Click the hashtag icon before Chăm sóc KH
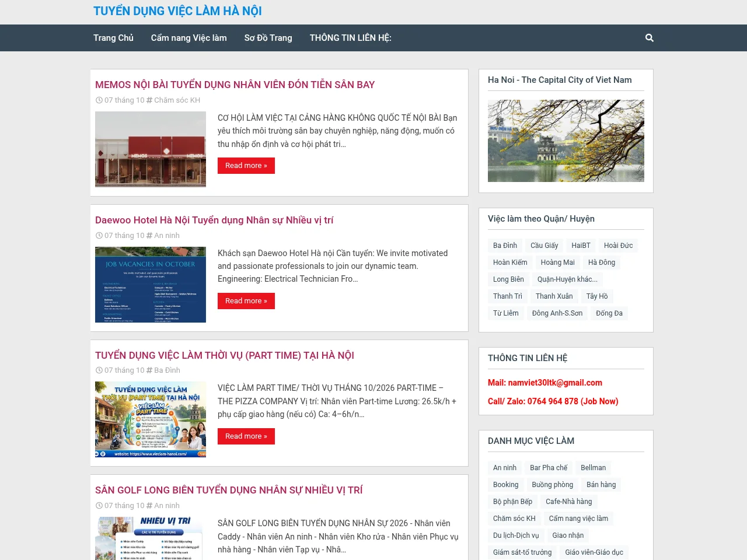 click(149, 100)
